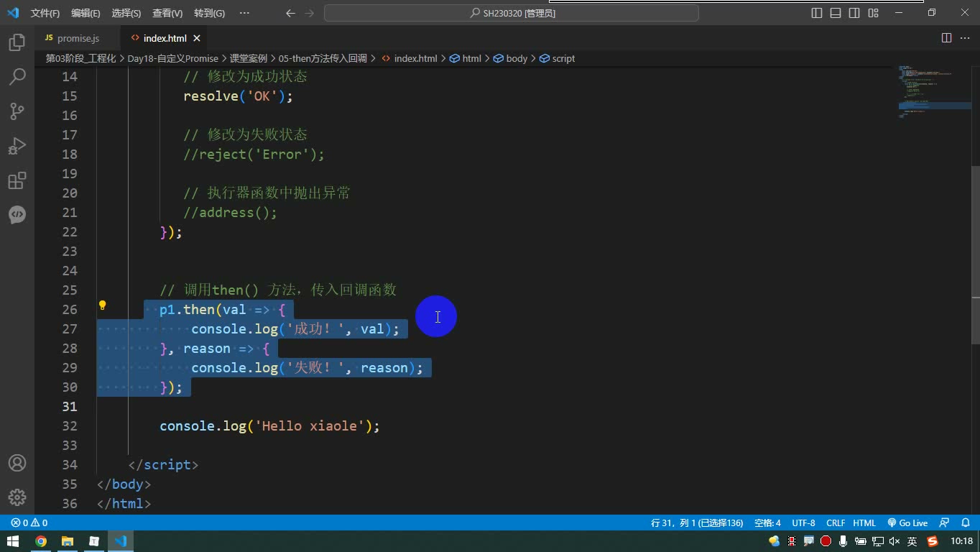Toggle the primary side bar layout button

pyautogui.click(x=817, y=13)
